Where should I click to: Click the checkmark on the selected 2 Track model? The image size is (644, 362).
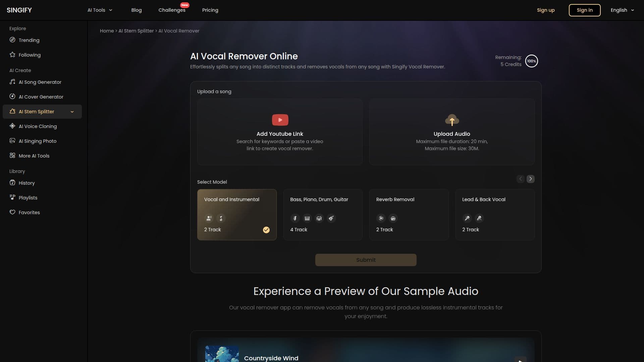pyautogui.click(x=266, y=230)
